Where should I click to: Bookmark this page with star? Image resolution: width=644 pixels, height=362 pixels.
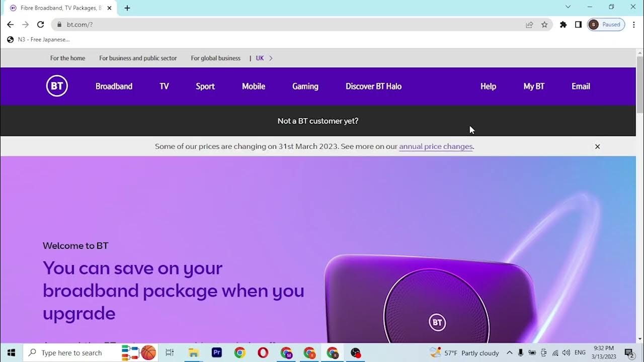pos(544,24)
